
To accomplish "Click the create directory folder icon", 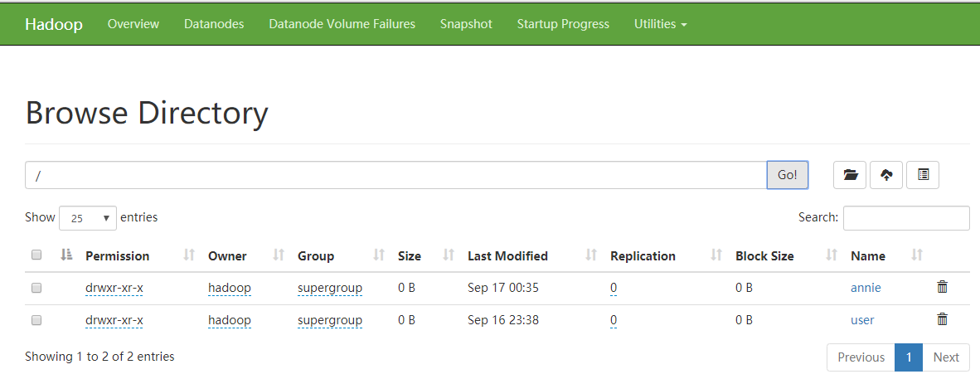I will [x=850, y=175].
